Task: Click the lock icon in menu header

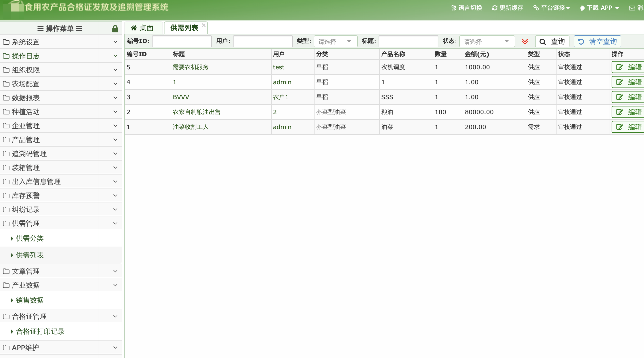Action: tap(115, 29)
